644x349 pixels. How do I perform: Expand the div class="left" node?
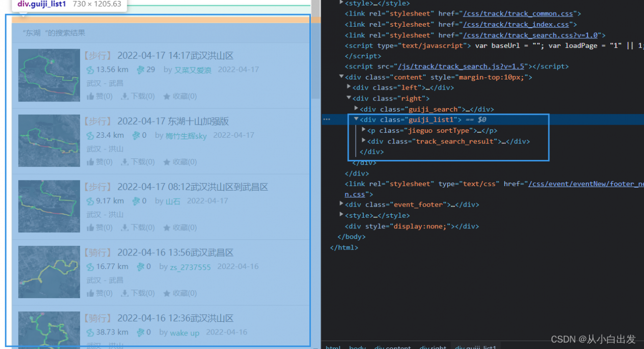[x=349, y=87]
